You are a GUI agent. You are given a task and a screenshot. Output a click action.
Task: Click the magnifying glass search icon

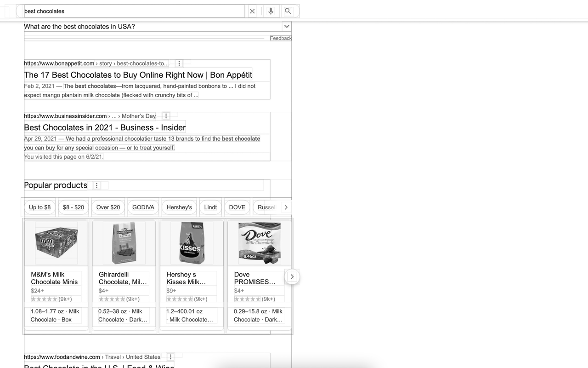pos(287,11)
